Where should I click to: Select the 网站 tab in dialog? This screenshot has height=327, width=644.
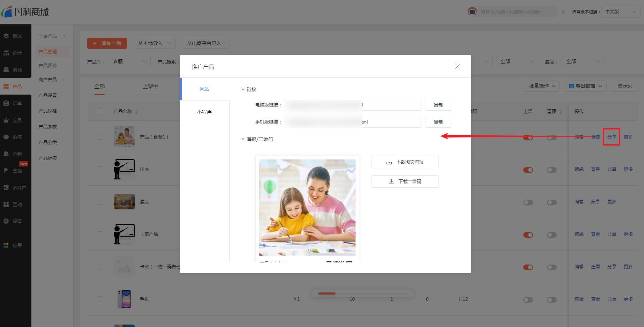tap(204, 89)
